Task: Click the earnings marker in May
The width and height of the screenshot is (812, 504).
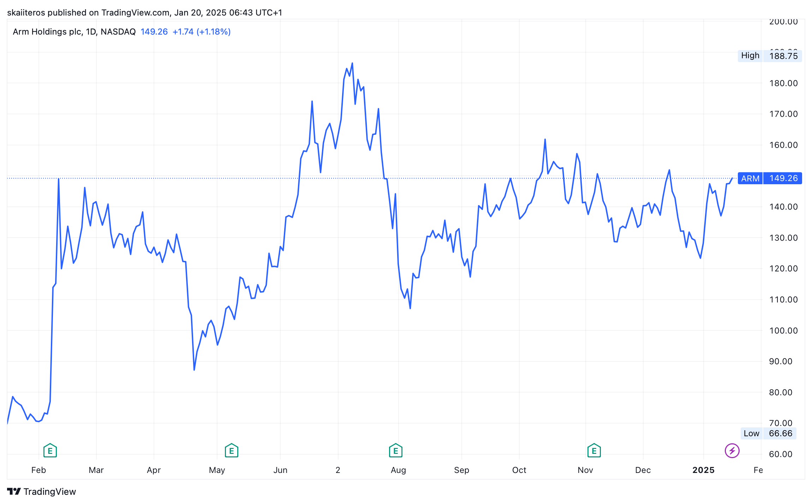Action: 232,451
